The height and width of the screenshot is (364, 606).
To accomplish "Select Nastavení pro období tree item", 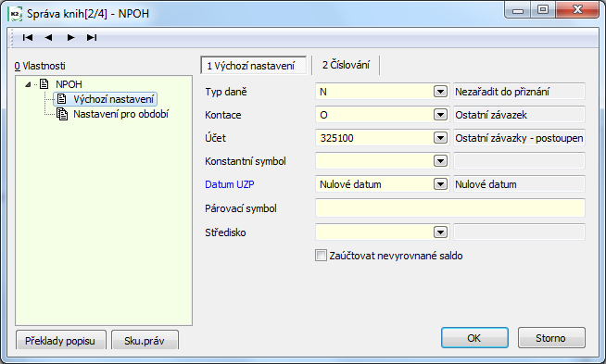I will click(120, 114).
